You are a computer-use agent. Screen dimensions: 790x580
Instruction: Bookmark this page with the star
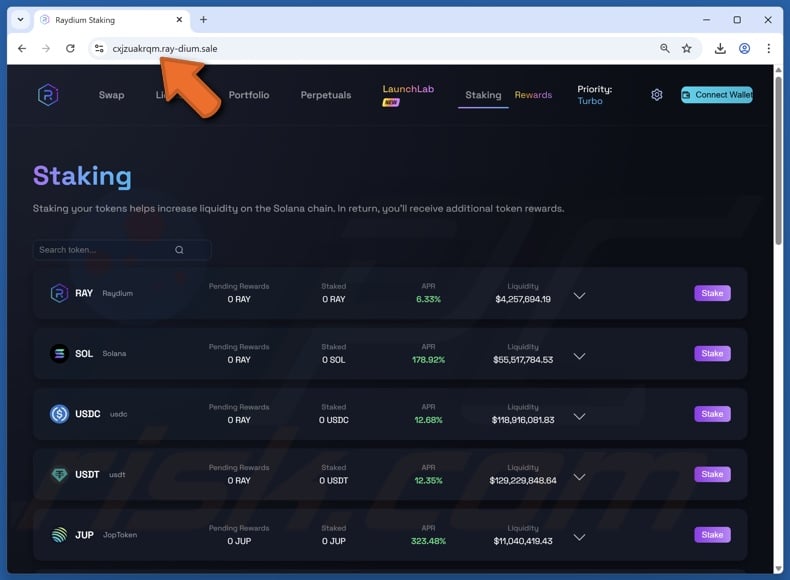click(x=686, y=48)
